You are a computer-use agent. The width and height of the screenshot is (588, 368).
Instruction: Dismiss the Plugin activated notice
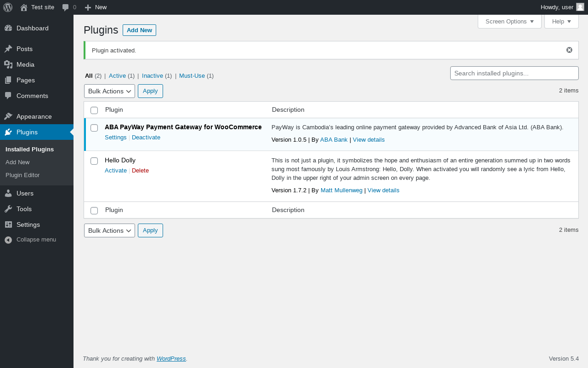point(569,50)
